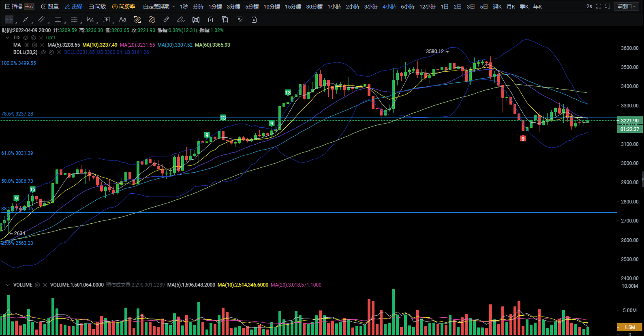Switch to 月K timeframe
644x336 pixels.
tap(511, 6)
